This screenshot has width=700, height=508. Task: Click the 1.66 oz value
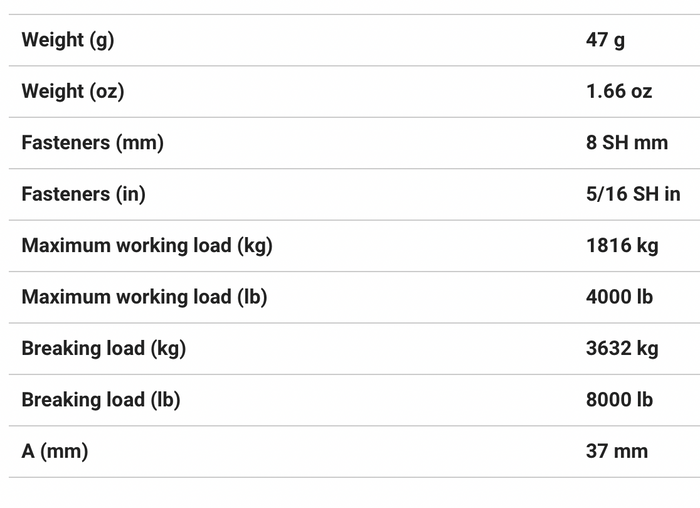point(619,92)
